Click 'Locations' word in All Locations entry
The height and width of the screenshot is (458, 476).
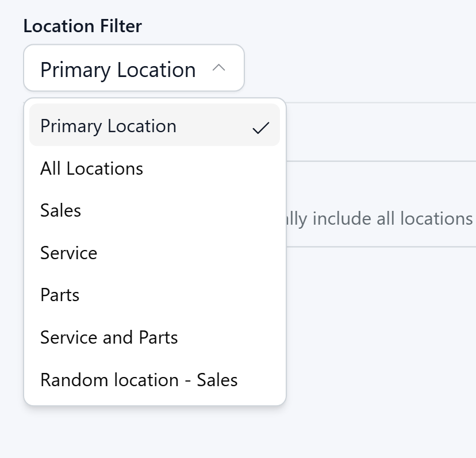click(x=105, y=168)
